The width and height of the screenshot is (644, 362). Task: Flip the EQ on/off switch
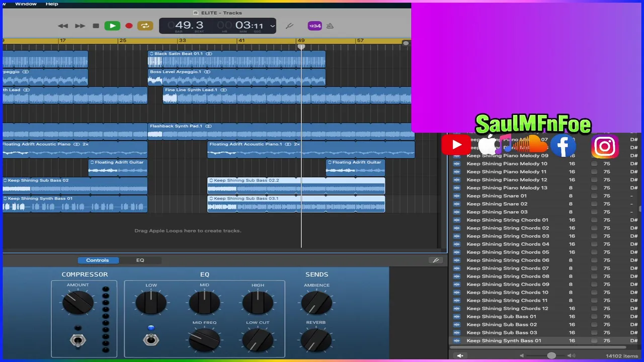point(151,340)
